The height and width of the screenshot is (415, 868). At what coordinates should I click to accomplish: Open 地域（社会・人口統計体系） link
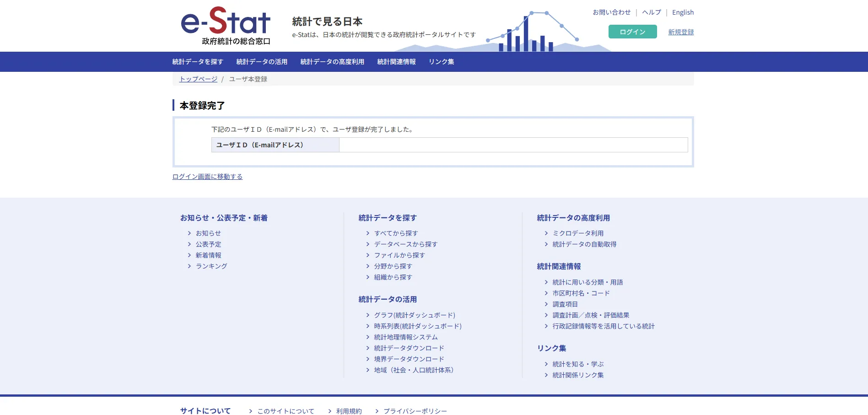415,370
